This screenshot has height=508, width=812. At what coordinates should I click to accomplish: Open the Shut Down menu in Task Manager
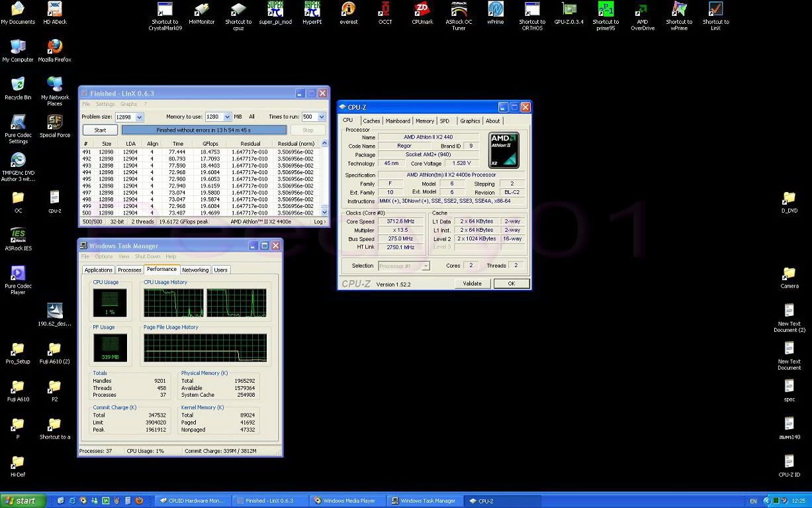[148, 256]
